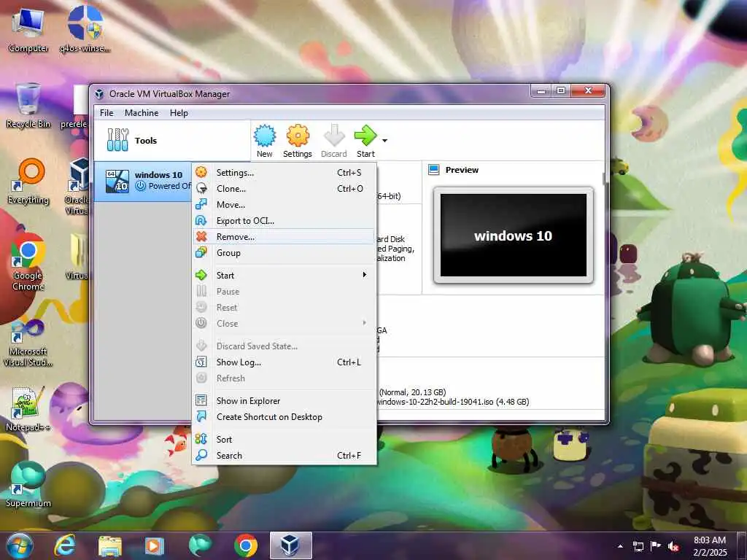Choose Export to OCI... menu entry
Viewport: 747px width, 560px height.
point(285,221)
